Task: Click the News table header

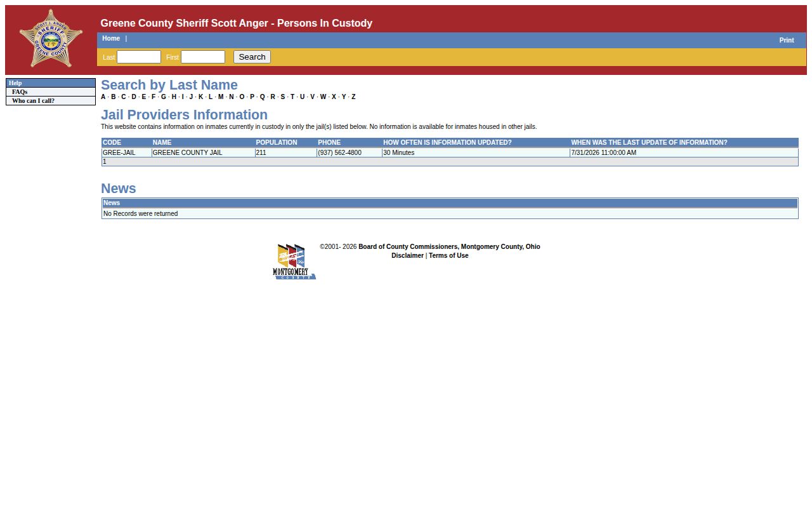Action: pos(450,203)
